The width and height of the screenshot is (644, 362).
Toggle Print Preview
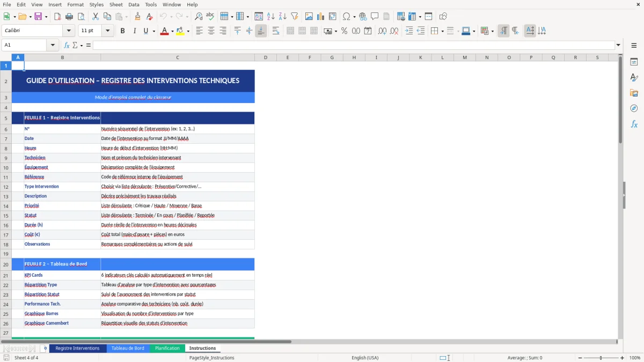click(81, 17)
